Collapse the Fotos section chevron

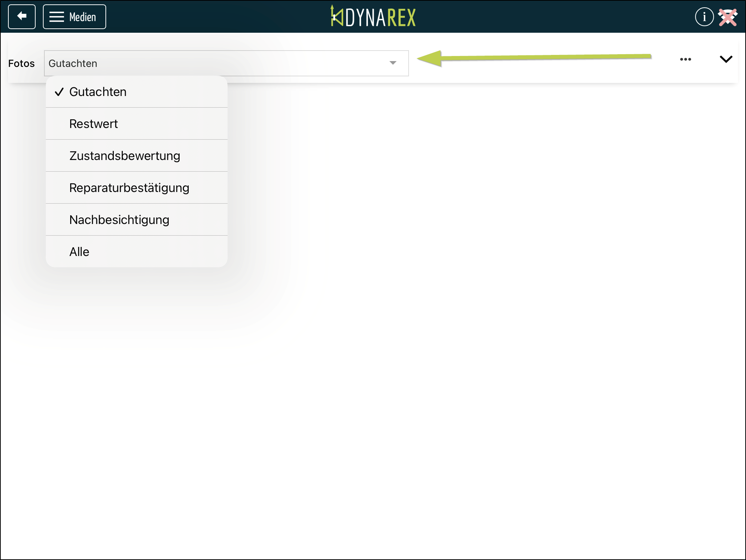pyautogui.click(x=726, y=59)
